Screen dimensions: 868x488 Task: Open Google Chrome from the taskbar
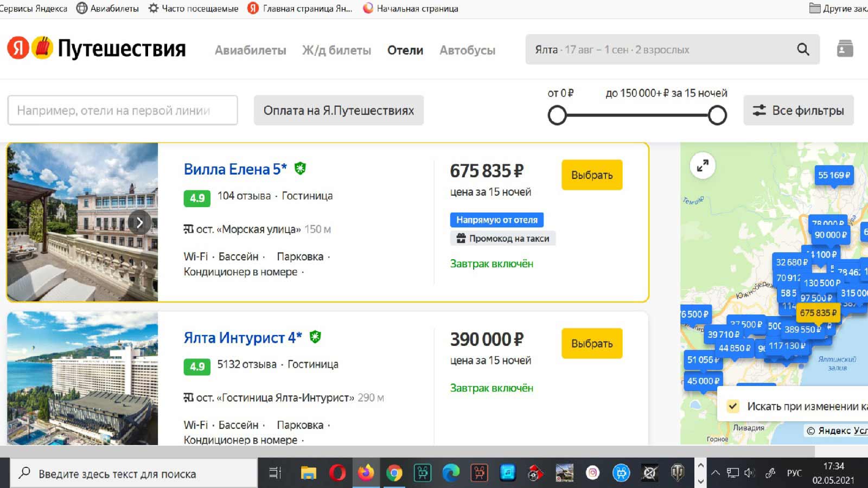click(x=394, y=473)
